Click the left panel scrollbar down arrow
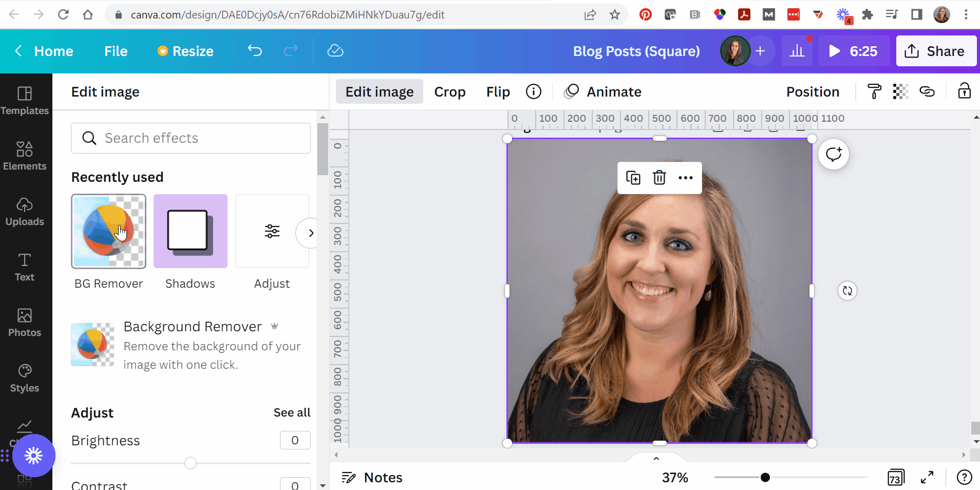 pos(323,485)
